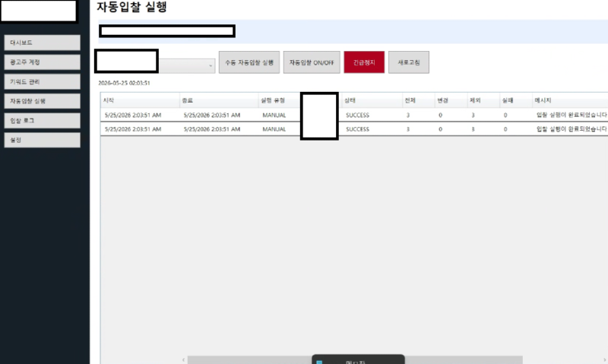Viewport: 608px width, 364px height.
Task: Click the 새로고침 refresh button
Action: 409,62
